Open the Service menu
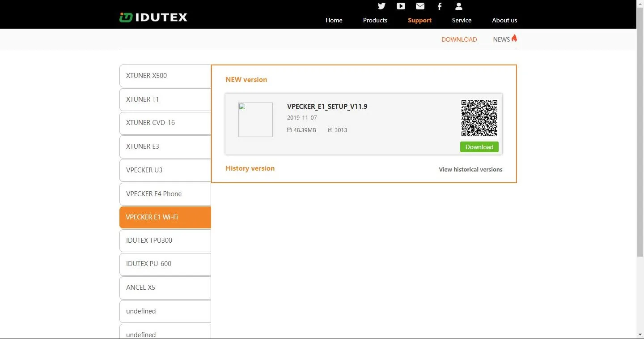 coord(462,20)
